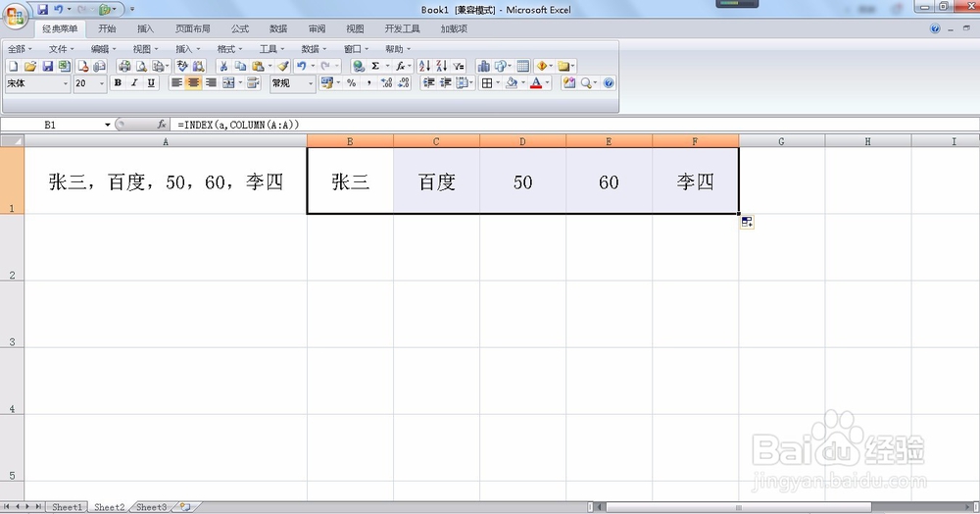The width and height of the screenshot is (980, 514).
Task: Expand the Name Box dropdown
Action: [x=108, y=125]
